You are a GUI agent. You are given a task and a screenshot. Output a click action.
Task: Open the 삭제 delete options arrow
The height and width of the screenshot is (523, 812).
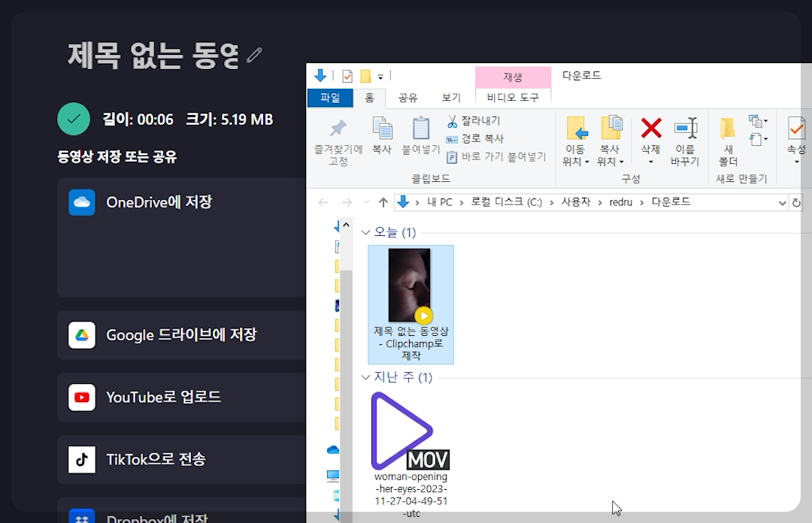coord(651,162)
